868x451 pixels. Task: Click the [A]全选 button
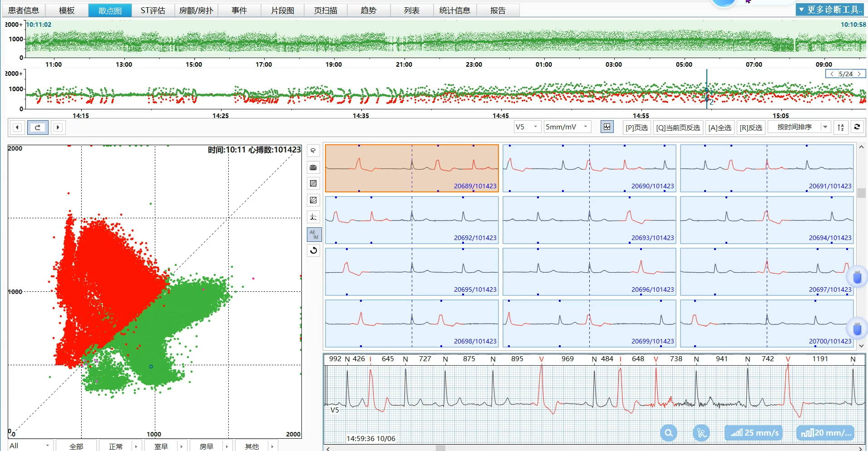click(x=720, y=127)
